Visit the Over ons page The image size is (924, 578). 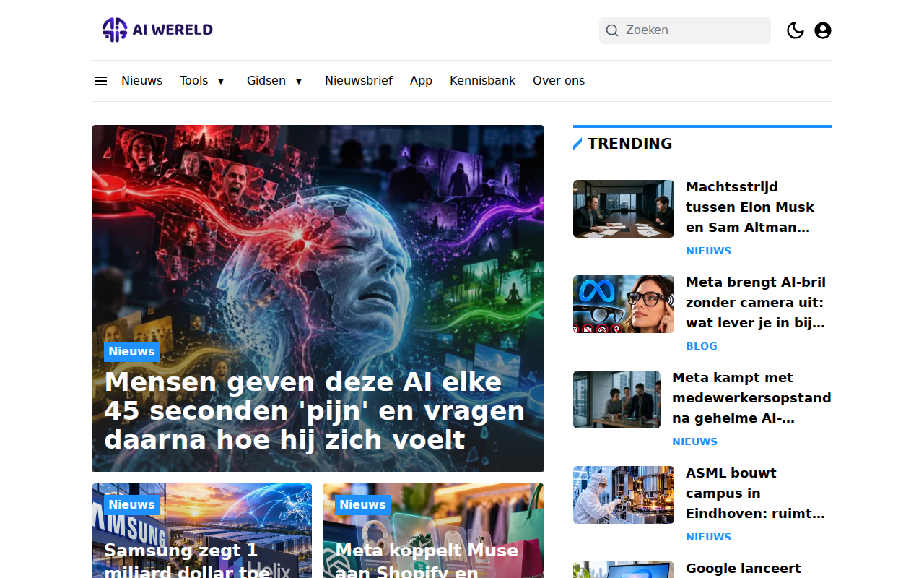pyautogui.click(x=559, y=81)
